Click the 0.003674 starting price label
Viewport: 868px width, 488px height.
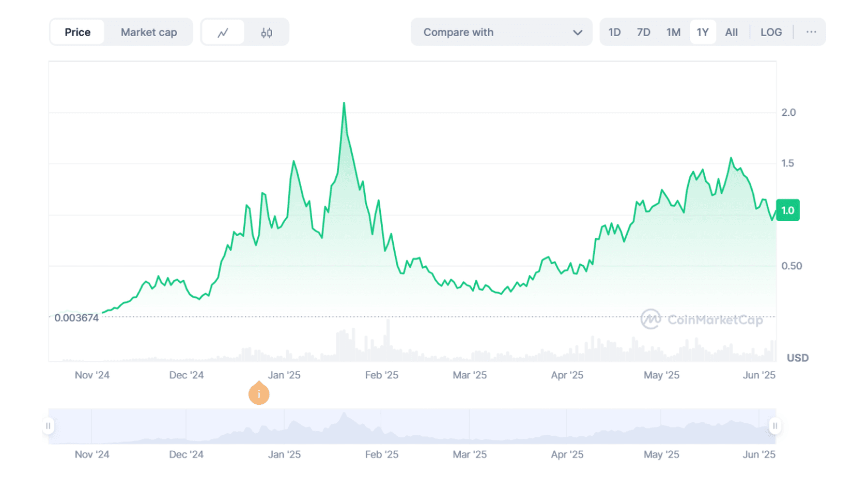(x=76, y=318)
